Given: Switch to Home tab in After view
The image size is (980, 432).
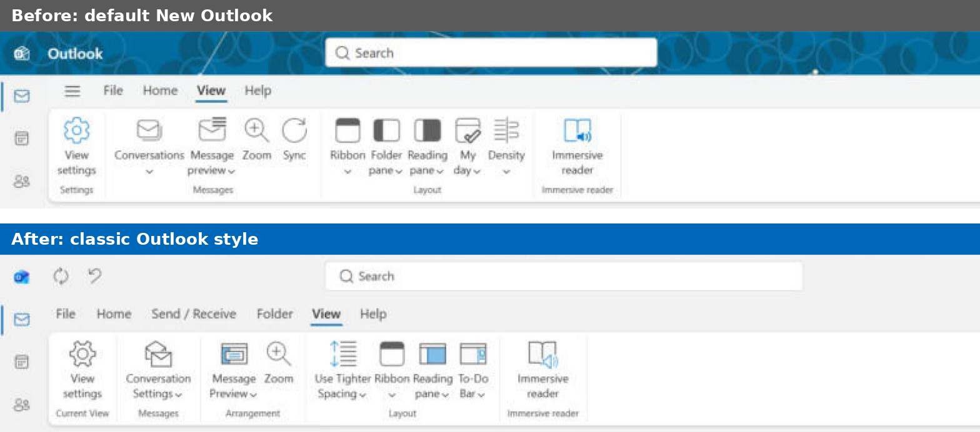Looking at the screenshot, I should point(114,314).
